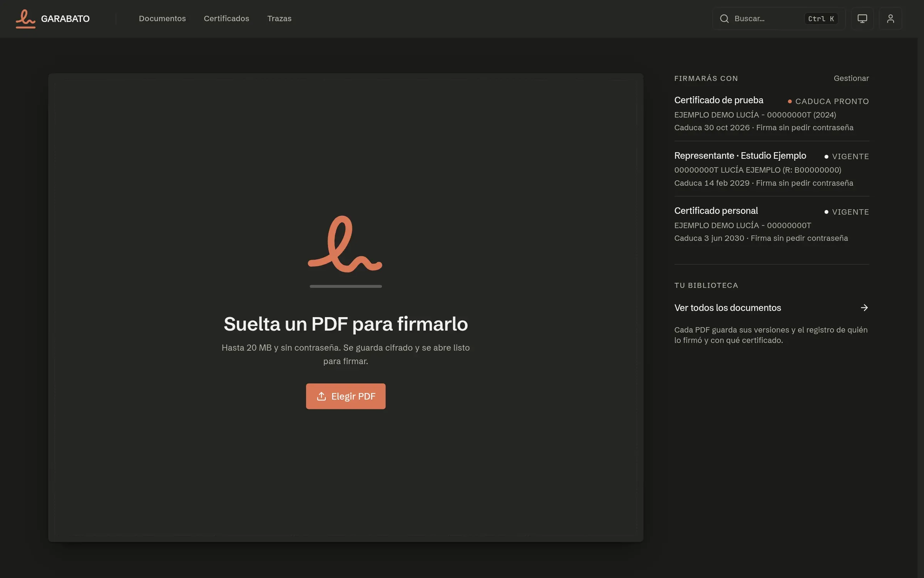This screenshot has width=924, height=578.
Task: Click the Elegir PDF button
Action: point(345,396)
